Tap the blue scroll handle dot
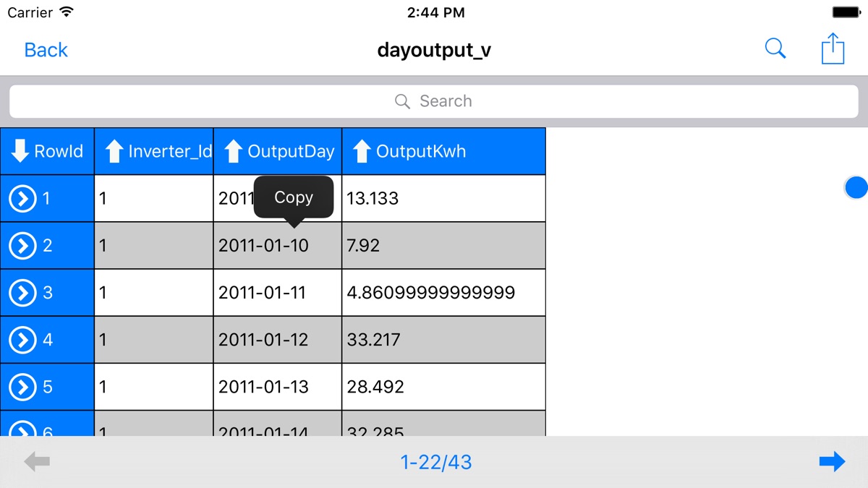Viewport: 868px width, 488px height. pos(856,187)
